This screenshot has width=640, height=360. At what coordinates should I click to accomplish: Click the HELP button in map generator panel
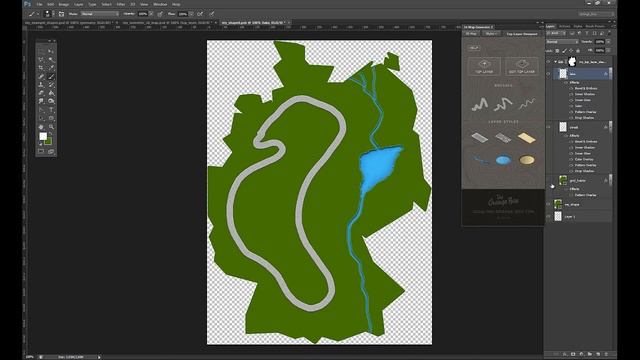click(x=473, y=48)
